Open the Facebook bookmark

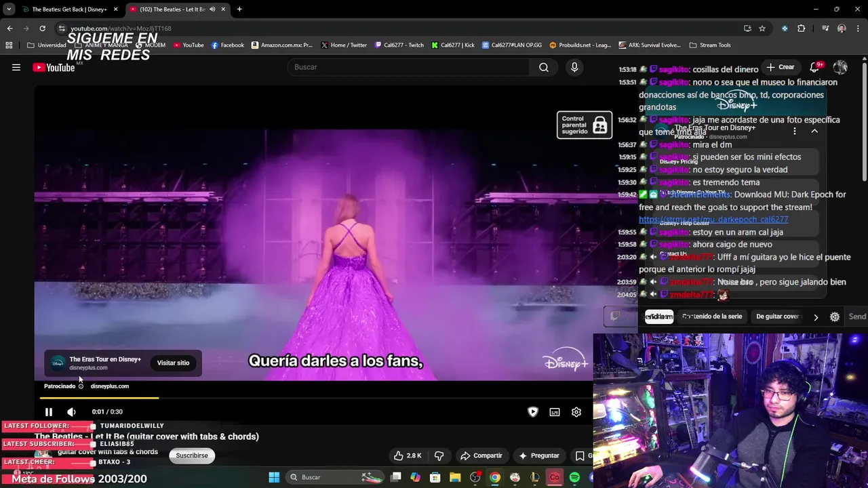(x=228, y=45)
